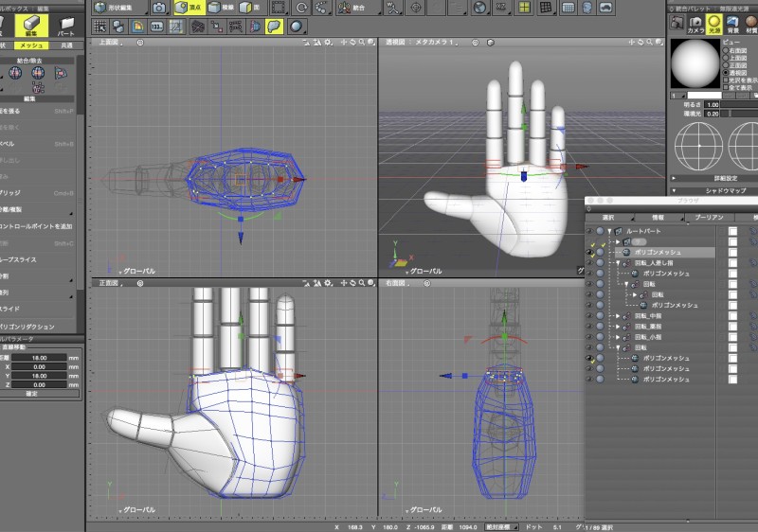This screenshot has height=532, width=758.
Task: Expand the 回転_小指 tree node
Action: point(618,337)
